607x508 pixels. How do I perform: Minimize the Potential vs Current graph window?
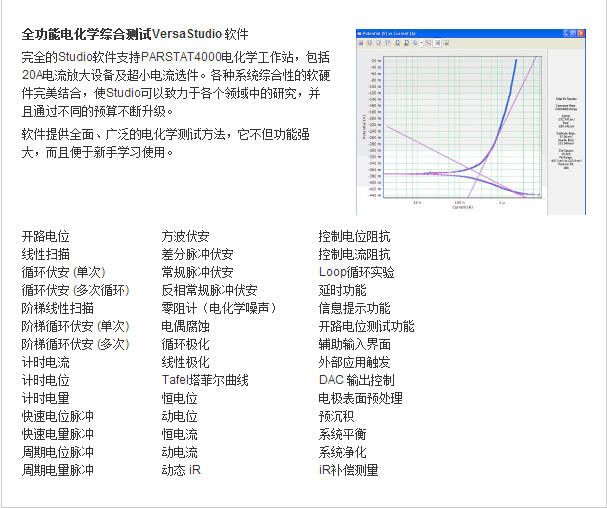pos(566,33)
